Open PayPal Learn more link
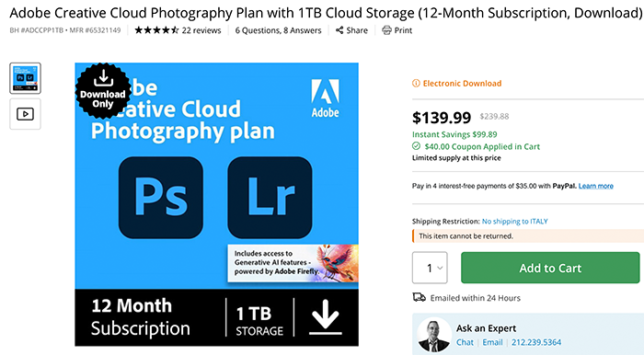The image size is (644, 355). point(595,186)
